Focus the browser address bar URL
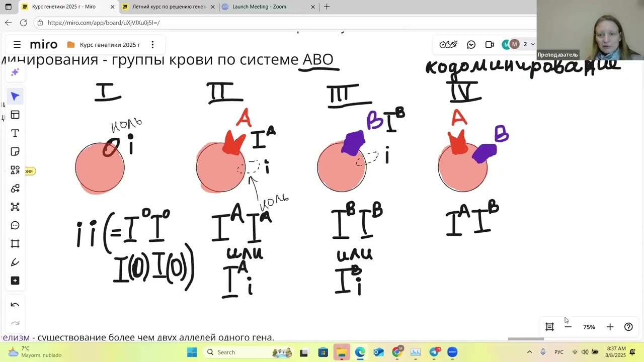This screenshot has height=362, width=644. pyautogui.click(x=285, y=23)
